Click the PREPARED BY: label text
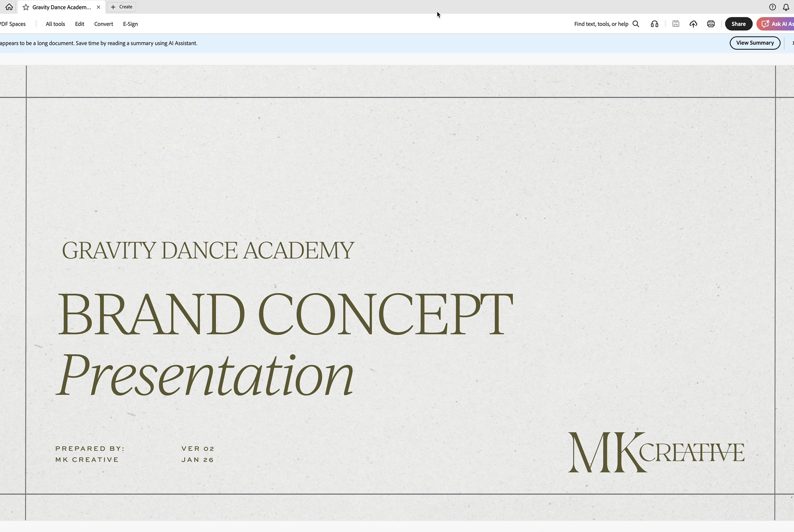The image size is (794, 532). (x=90, y=449)
